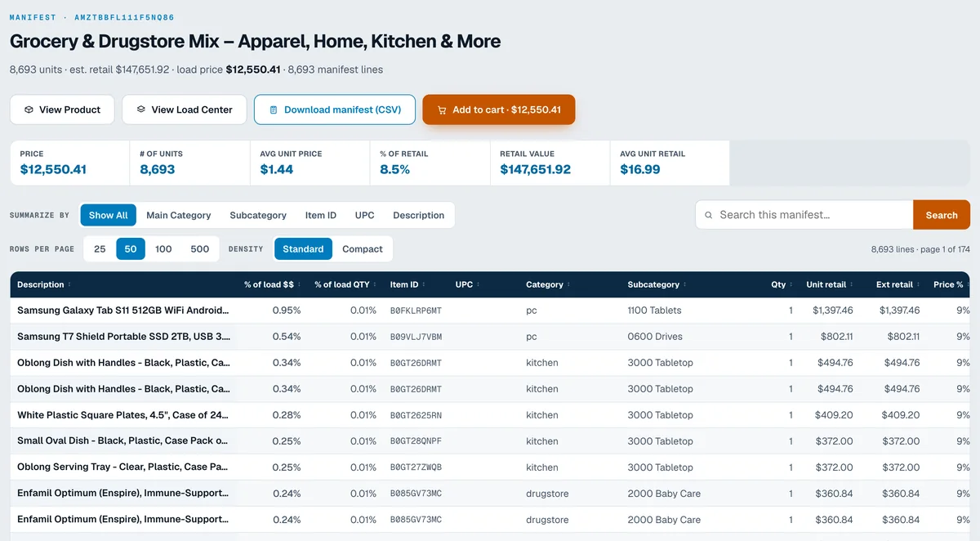Click the $1,397.46 unit retail value
The width and height of the screenshot is (980, 541).
click(833, 311)
